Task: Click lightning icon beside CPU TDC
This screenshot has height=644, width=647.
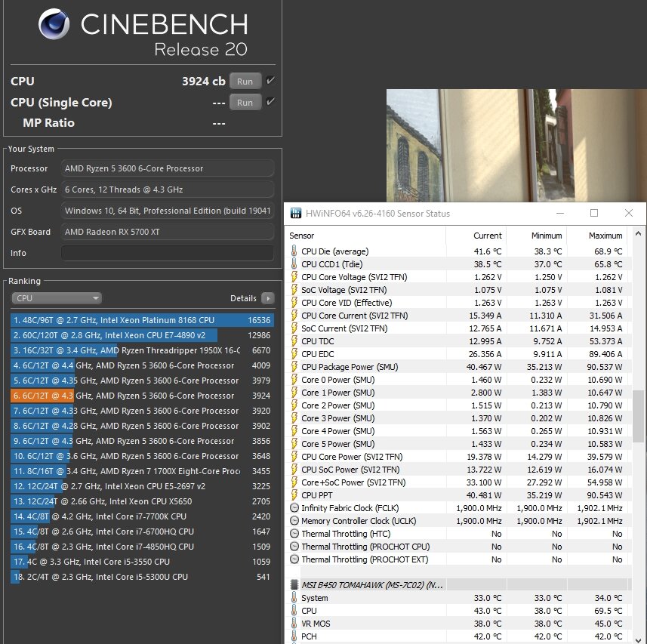Action: [294, 341]
